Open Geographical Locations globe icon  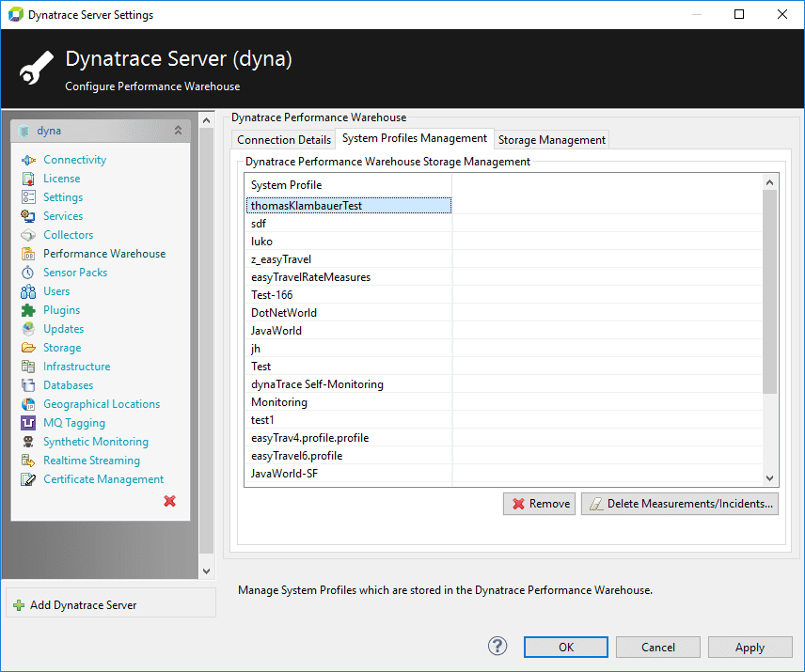[28, 404]
